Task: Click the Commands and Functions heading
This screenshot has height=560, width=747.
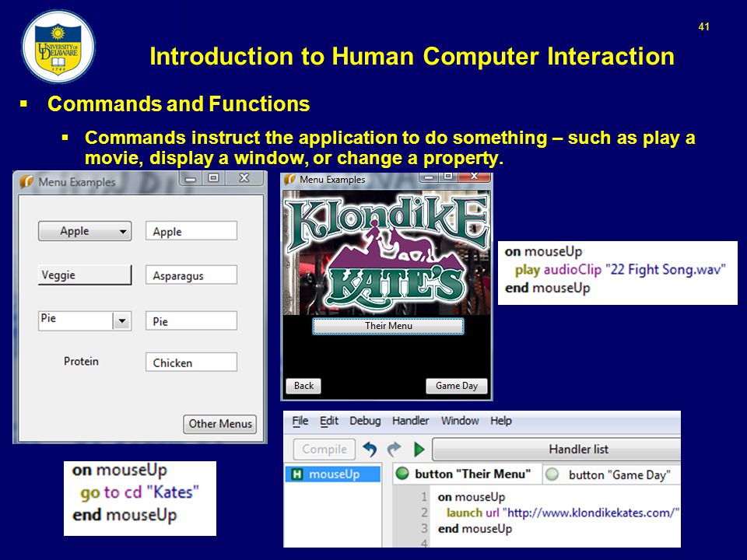Action: click(x=179, y=103)
